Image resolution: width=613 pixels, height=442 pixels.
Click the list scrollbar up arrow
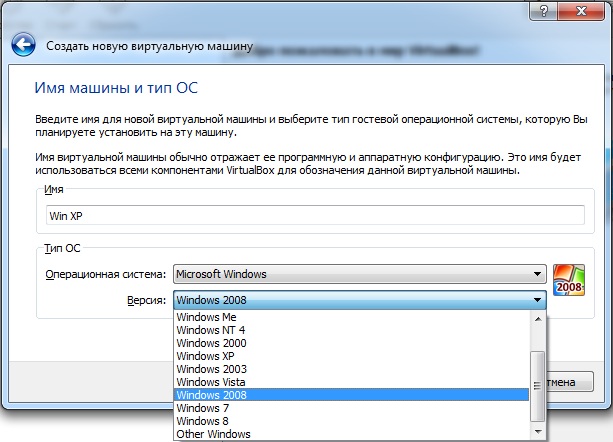(538, 319)
